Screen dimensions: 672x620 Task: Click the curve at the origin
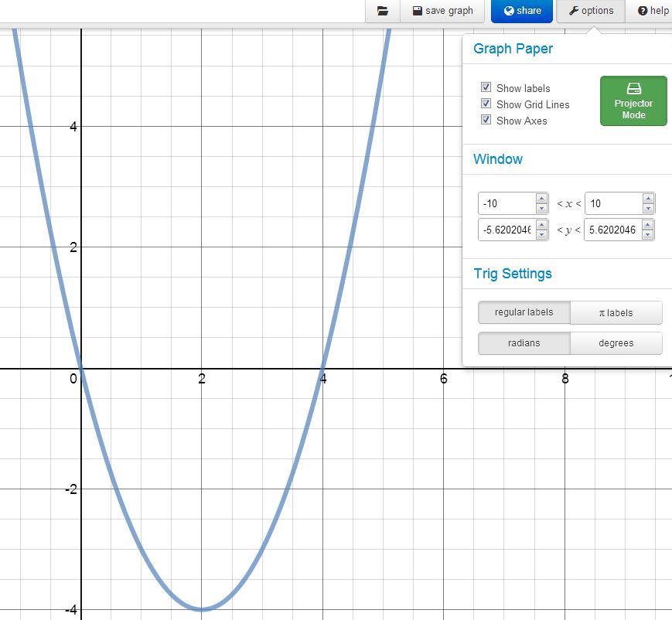pyautogui.click(x=81, y=369)
